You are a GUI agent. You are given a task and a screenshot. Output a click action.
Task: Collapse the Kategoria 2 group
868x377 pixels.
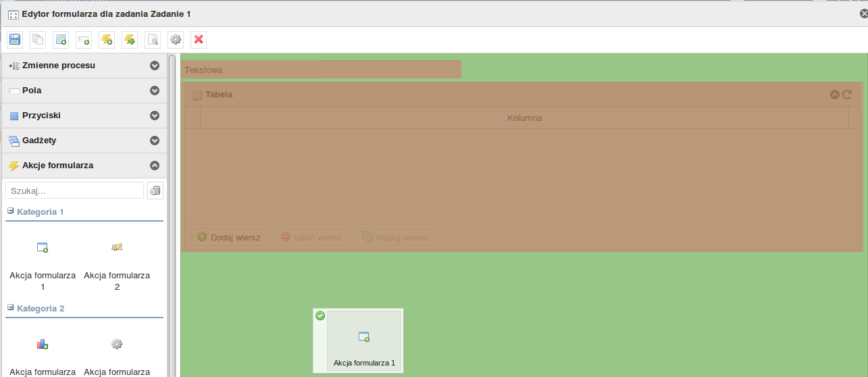(x=10, y=307)
